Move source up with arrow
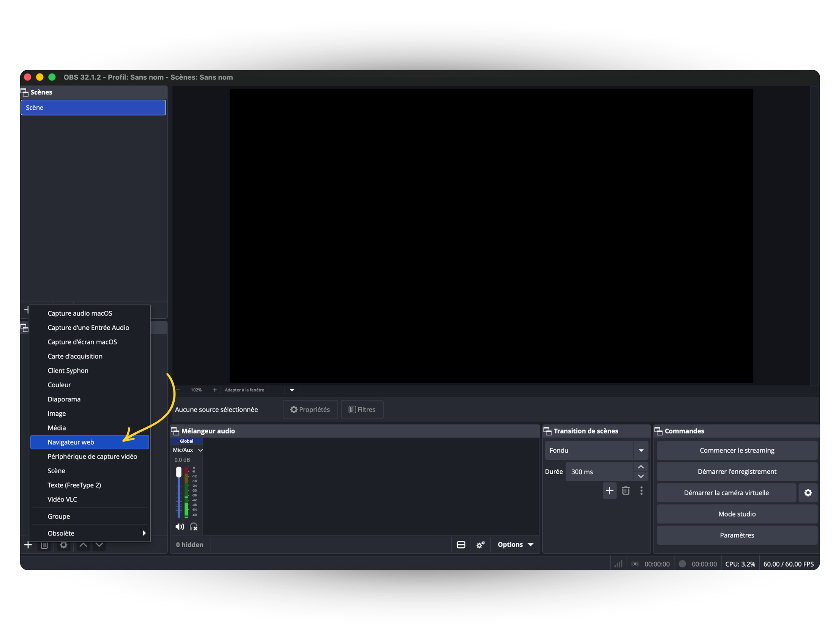840x640 pixels. 83,545
